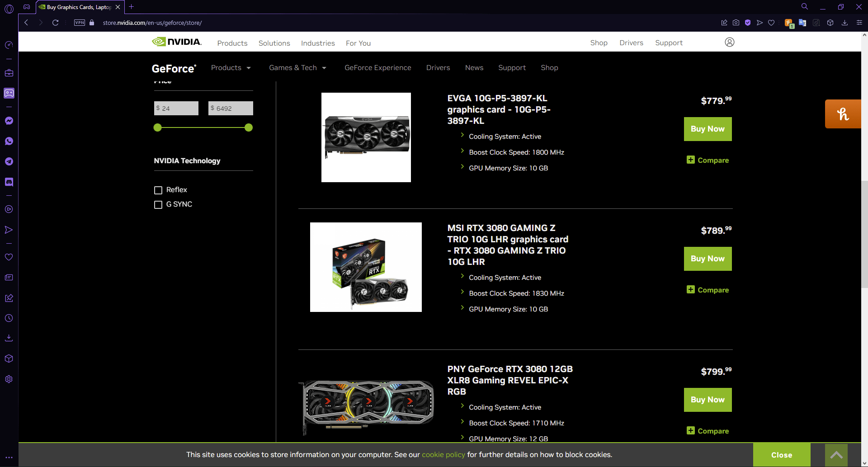Click the NVIDIA logo

tap(177, 42)
